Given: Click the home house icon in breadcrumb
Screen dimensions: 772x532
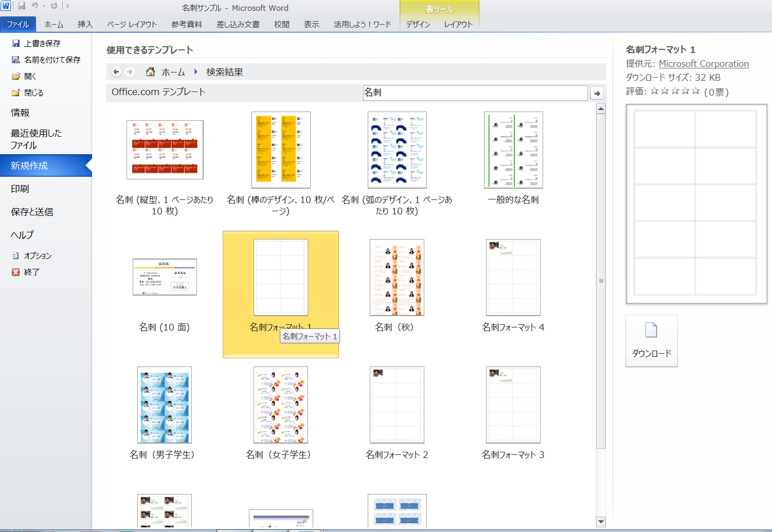Looking at the screenshot, I should 150,72.
